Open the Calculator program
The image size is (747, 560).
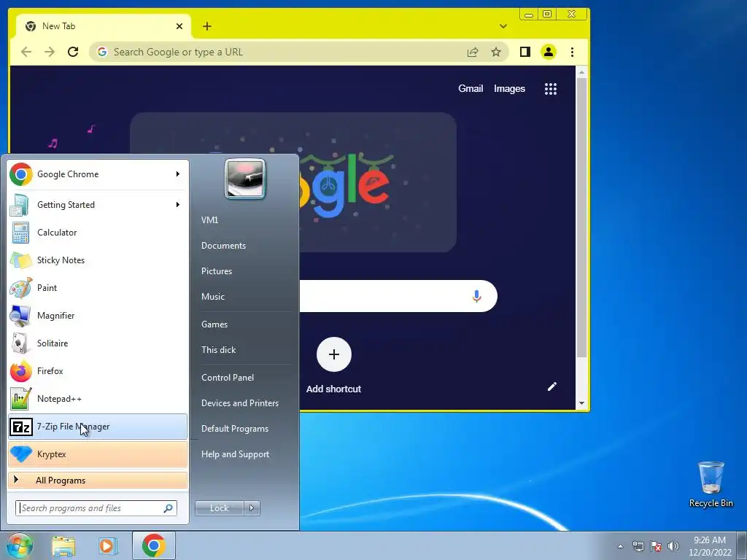[x=98, y=233]
